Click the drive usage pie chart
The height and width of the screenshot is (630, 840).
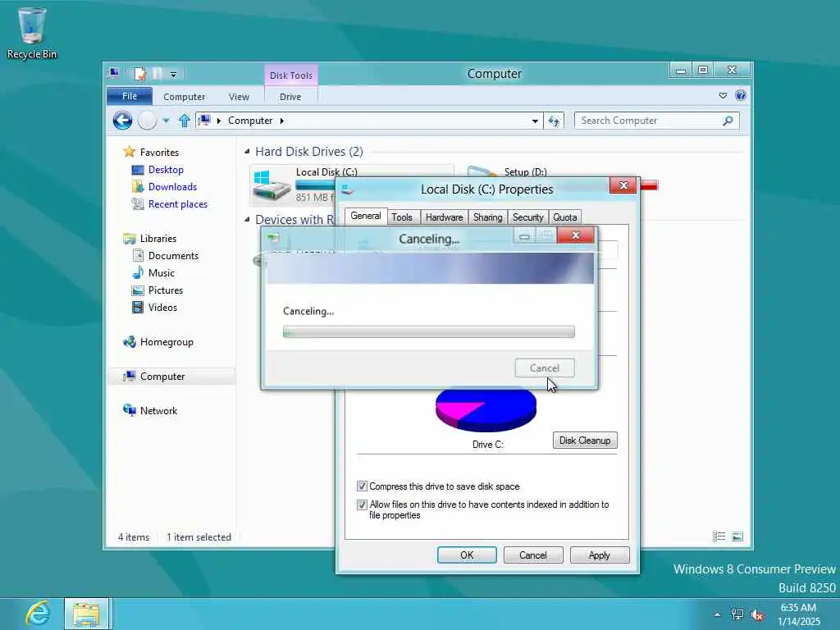[486, 410]
